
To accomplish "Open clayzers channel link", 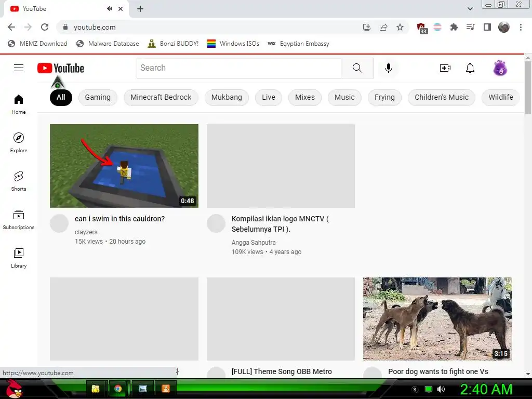I will coord(86,232).
